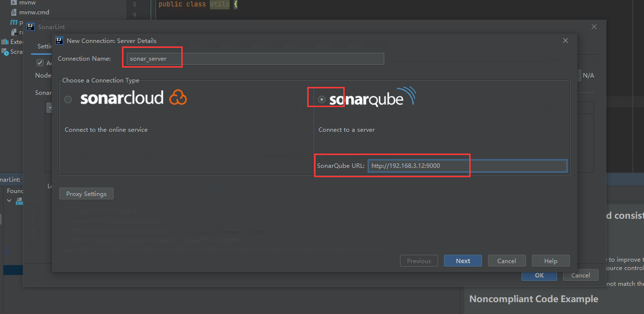Click 'public class Utils' code line

(198, 4)
